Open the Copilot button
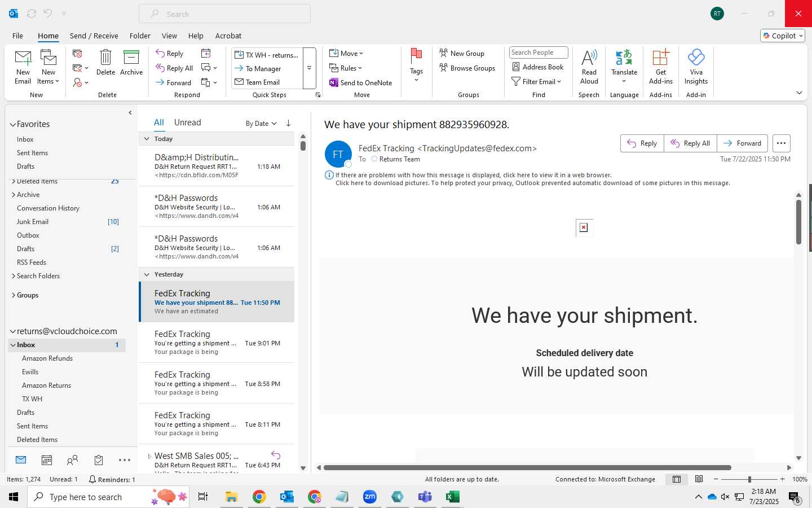812x508 pixels. [x=783, y=36]
